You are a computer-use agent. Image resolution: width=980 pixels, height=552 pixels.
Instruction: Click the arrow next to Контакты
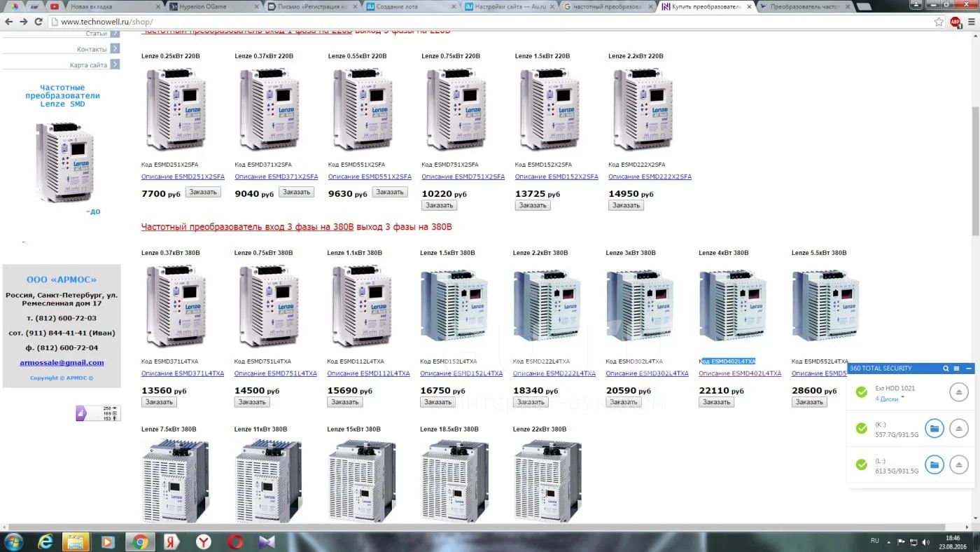[115, 49]
